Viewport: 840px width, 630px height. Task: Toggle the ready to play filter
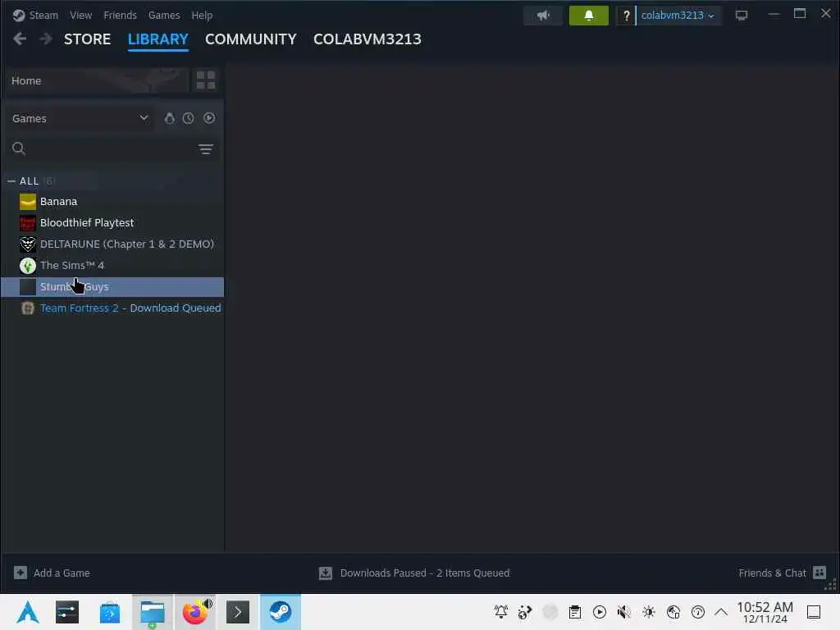coord(209,118)
